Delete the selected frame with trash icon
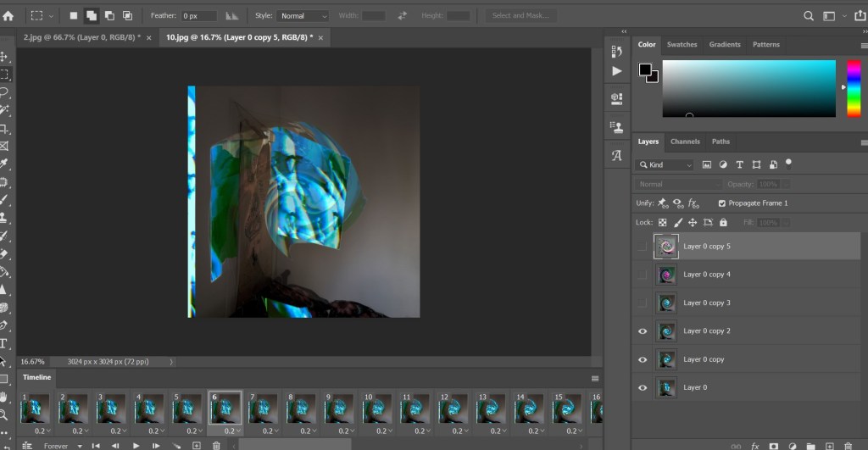 [x=216, y=446]
